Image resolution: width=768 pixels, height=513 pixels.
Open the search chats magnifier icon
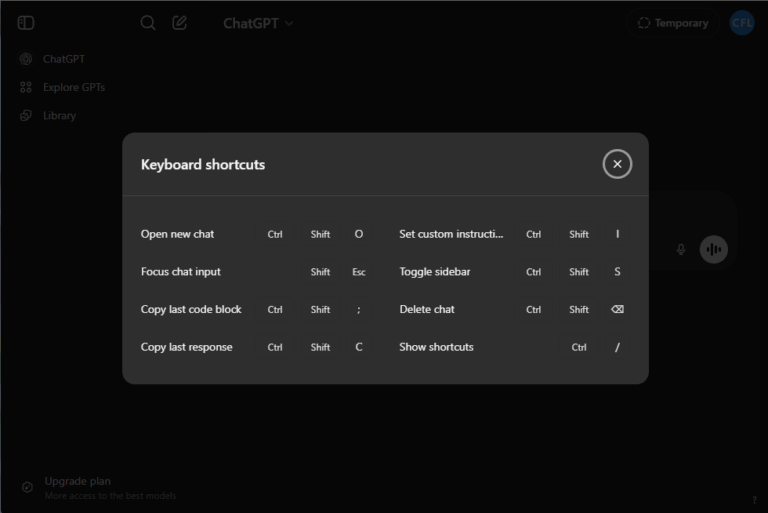148,23
